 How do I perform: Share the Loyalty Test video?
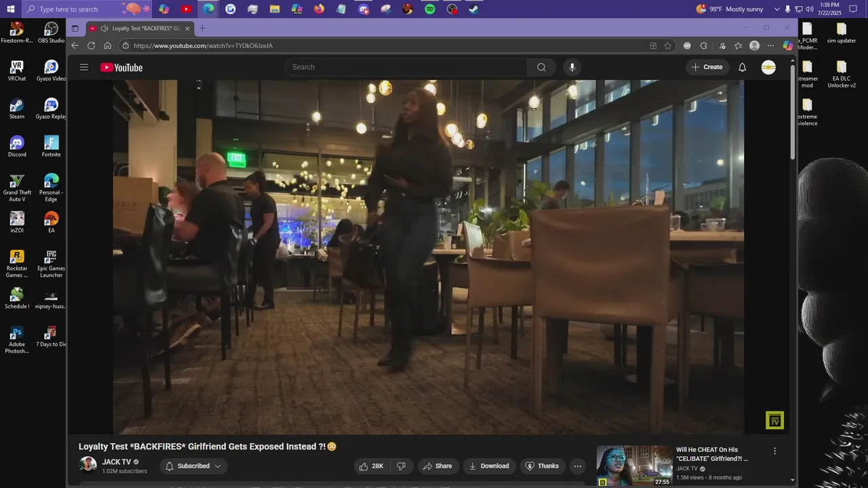tap(437, 466)
